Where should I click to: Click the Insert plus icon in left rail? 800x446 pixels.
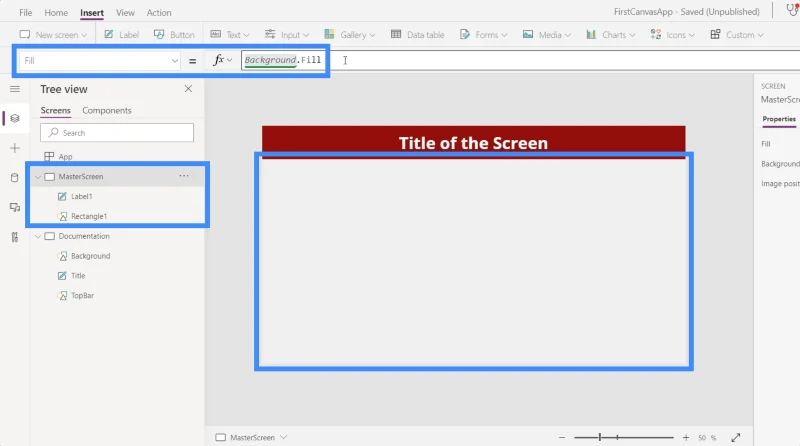[x=15, y=148]
